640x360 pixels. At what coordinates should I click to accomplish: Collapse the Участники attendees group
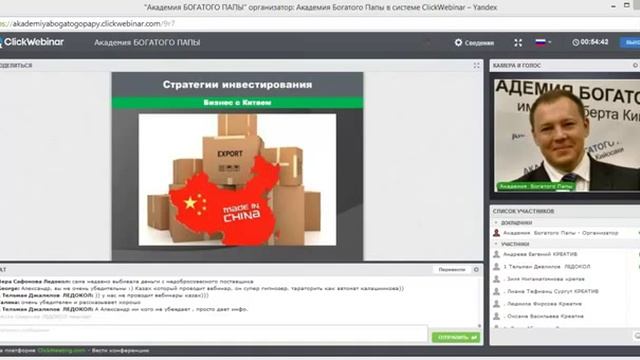[x=496, y=244]
